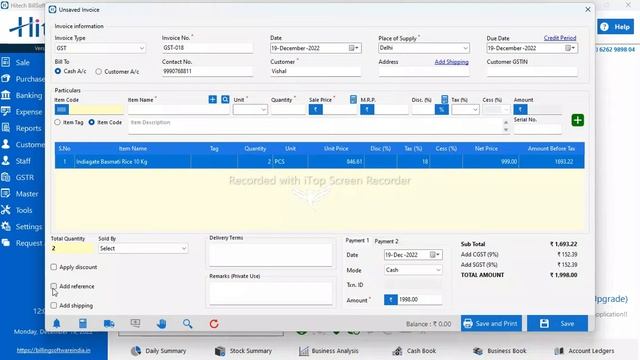Open the payment Date picker dropdown
This screenshot has width=640, height=360.
click(435, 255)
